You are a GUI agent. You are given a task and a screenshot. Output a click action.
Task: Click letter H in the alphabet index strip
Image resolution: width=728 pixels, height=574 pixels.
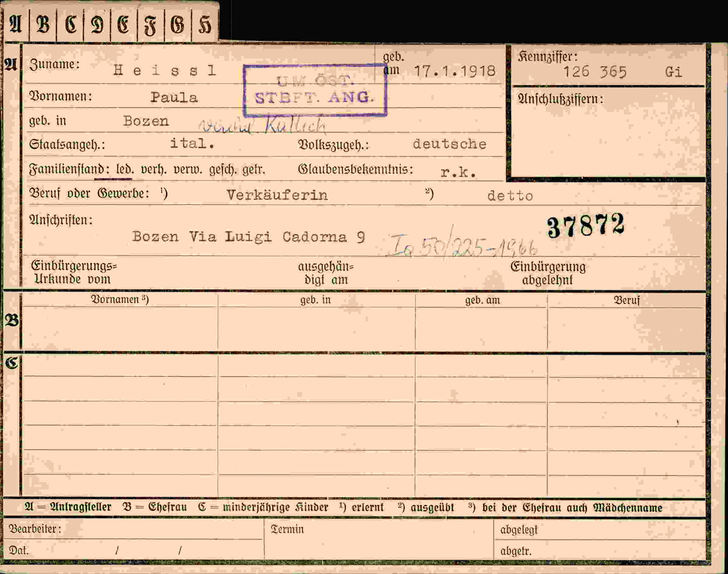click(x=205, y=25)
